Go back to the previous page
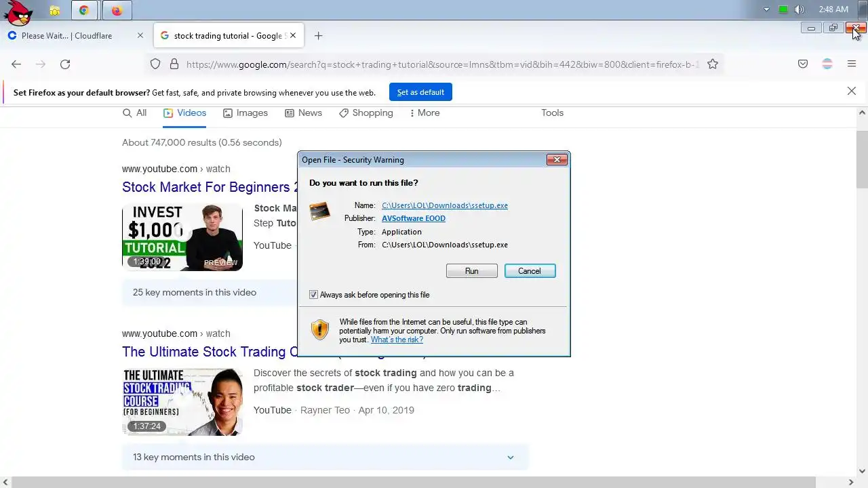 click(16, 64)
